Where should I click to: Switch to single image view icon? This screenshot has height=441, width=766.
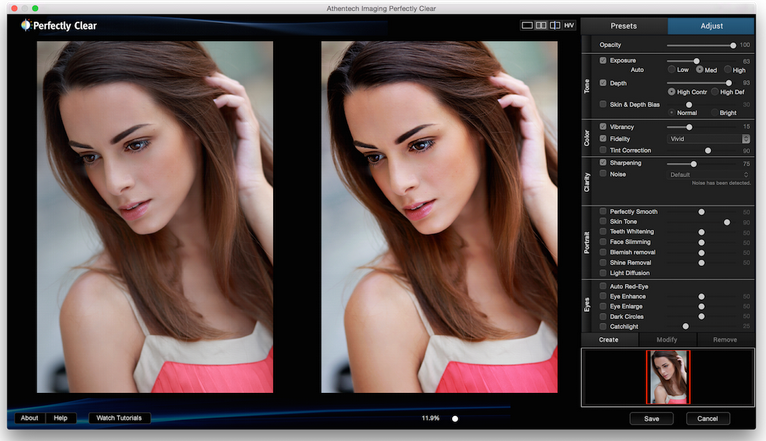[x=527, y=25]
